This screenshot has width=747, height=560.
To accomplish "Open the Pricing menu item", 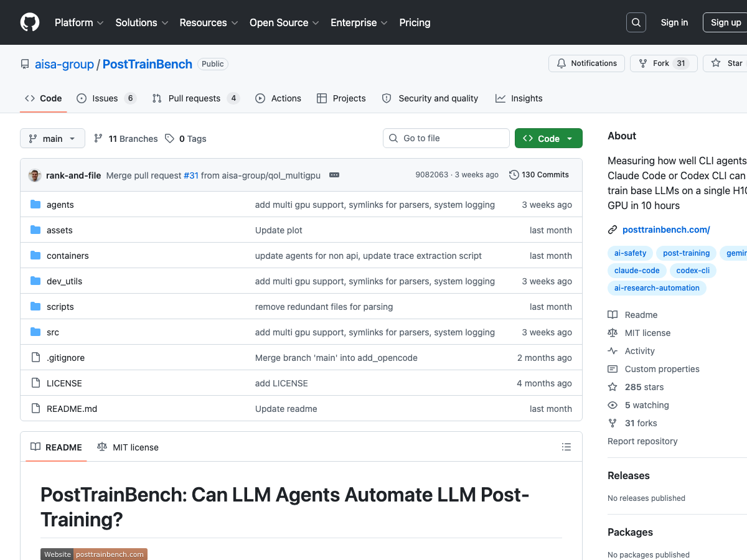I will click(415, 22).
